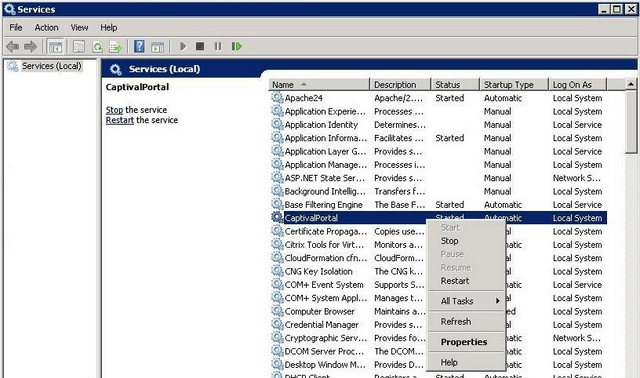Choose Properties from the context menu
Image resolution: width=640 pixels, height=378 pixels.
[x=464, y=342]
